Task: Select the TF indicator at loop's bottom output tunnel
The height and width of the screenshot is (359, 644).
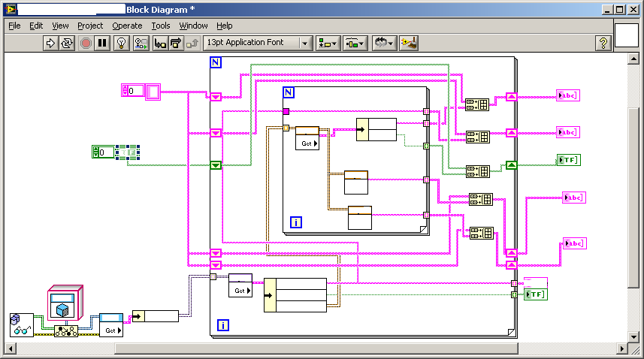Action: click(536, 294)
